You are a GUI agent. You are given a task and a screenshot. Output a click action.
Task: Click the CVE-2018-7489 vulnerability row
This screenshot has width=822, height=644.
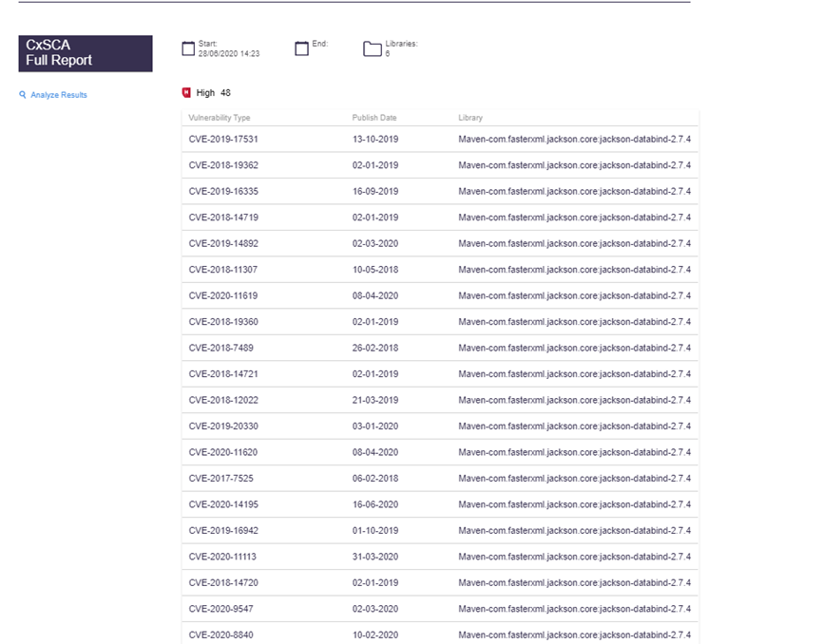440,348
